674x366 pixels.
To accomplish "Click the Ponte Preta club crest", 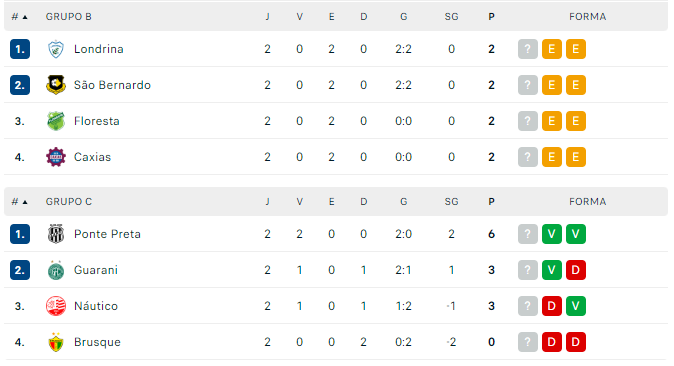I will point(56,234).
